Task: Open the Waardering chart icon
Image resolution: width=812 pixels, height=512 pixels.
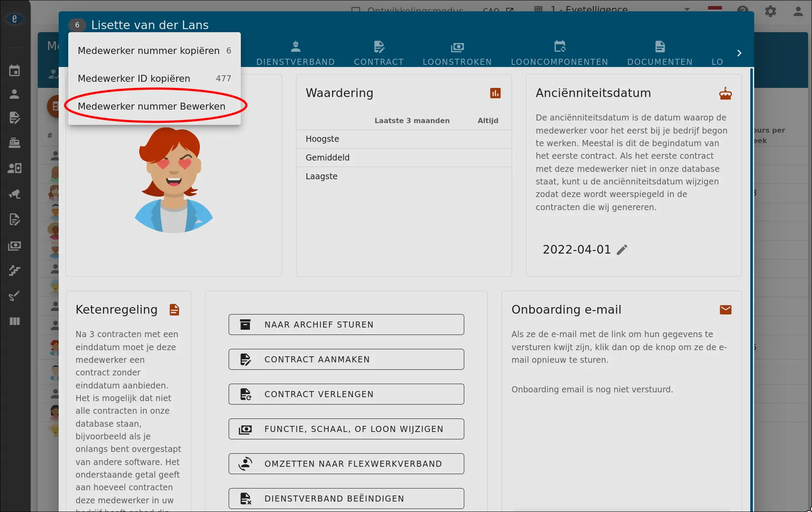Action: coord(495,93)
